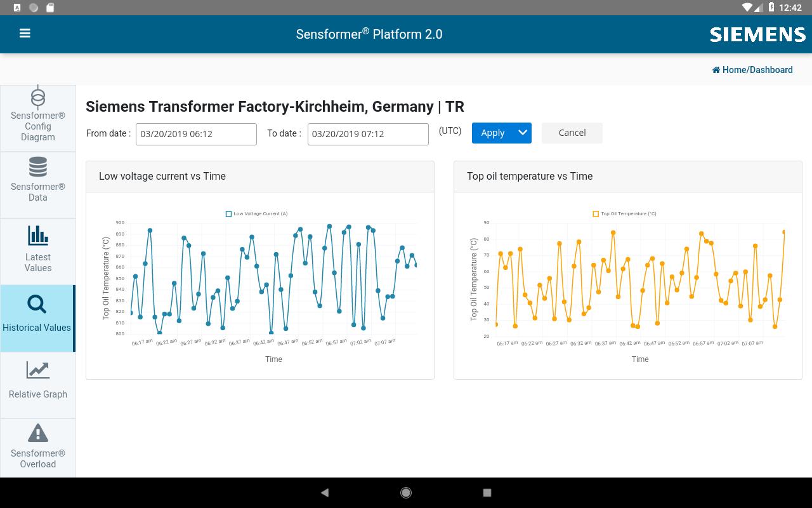
Task: Tap the Android recent apps square button
Action: point(487,493)
